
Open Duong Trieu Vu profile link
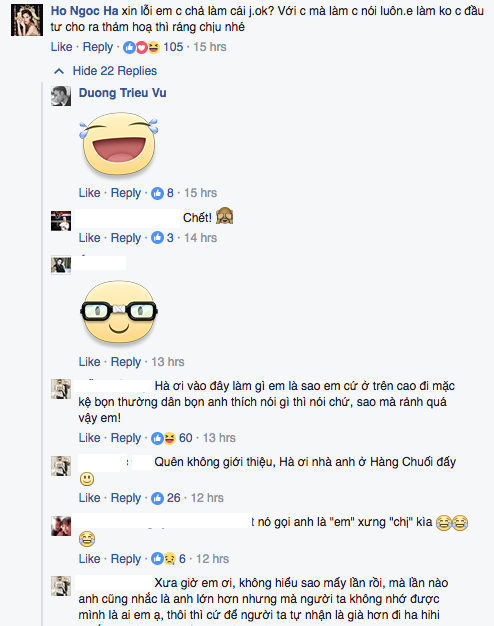pos(122,93)
